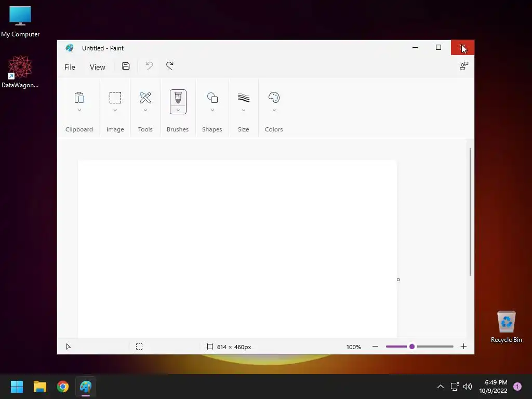The height and width of the screenshot is (399, 532).
Task: Click the Paint app icon in title bar
Action: 70,48
